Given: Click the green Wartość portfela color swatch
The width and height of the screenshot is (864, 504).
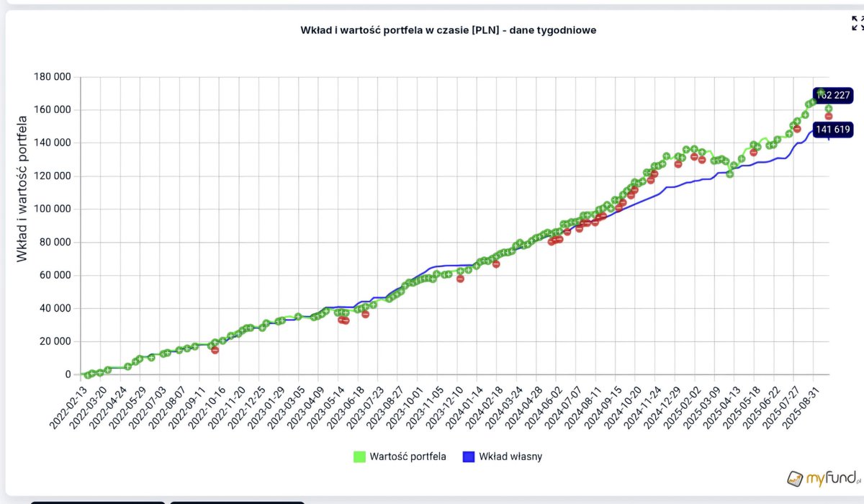Looking at the screenshot, I should click(360, 456).
